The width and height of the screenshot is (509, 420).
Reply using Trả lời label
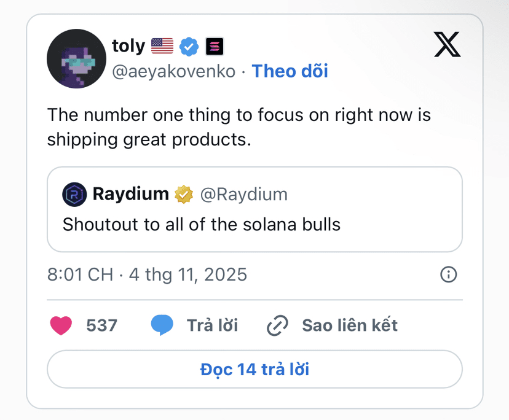[x=212, y=325]
